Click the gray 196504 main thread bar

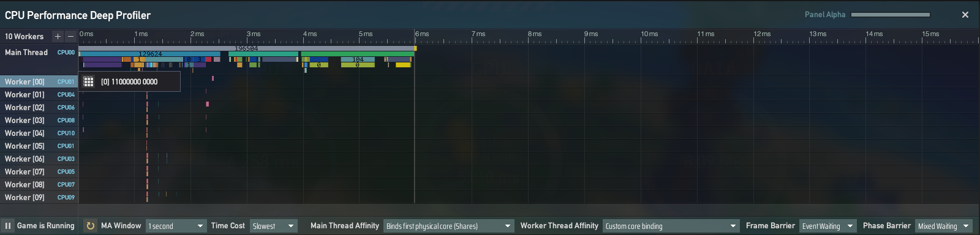[246, 48]
